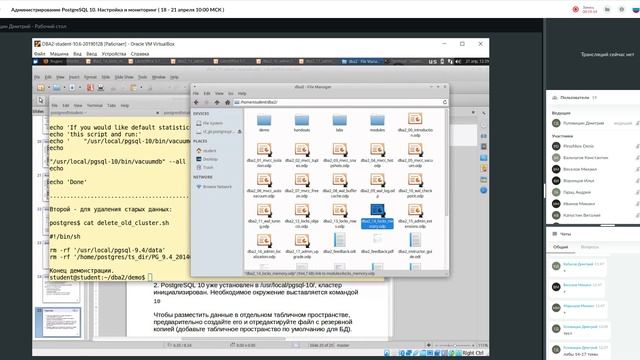Open VirtualBox Справка menu
640x360 pixels.
140,54
